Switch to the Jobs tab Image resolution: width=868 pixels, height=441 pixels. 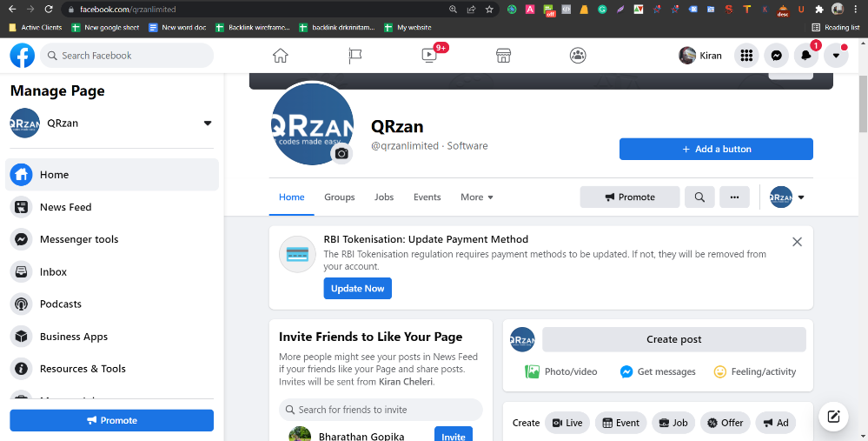point(384,197)
